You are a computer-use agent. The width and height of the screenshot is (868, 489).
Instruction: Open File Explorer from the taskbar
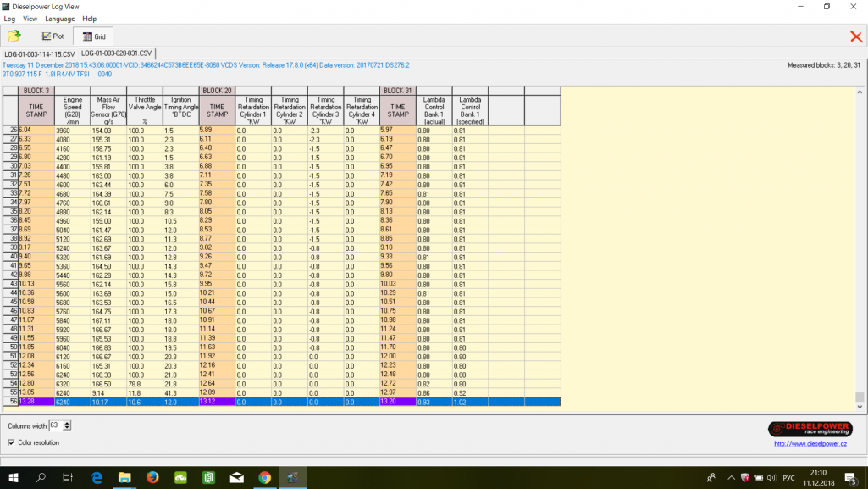(124, 478)
